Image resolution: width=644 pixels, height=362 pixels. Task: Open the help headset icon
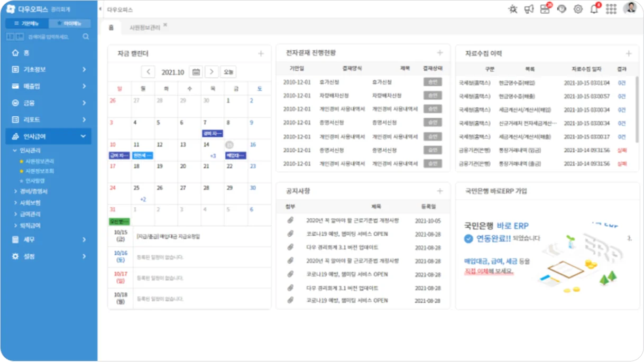pos(562,9)
